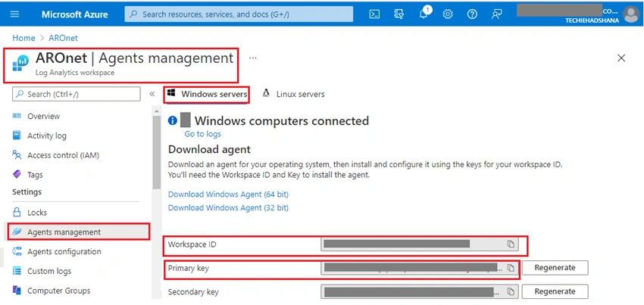Viewport: 644px width, 305px height.
Task: Download Windows Agent (64 bit)
Action: [228, 195]
